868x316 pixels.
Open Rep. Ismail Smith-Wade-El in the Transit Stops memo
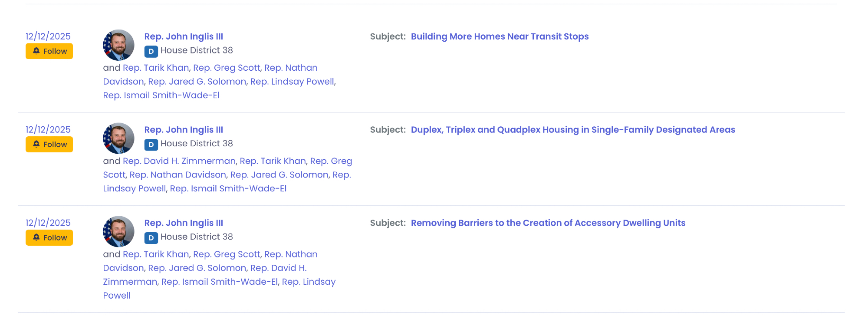coord(161,95)
